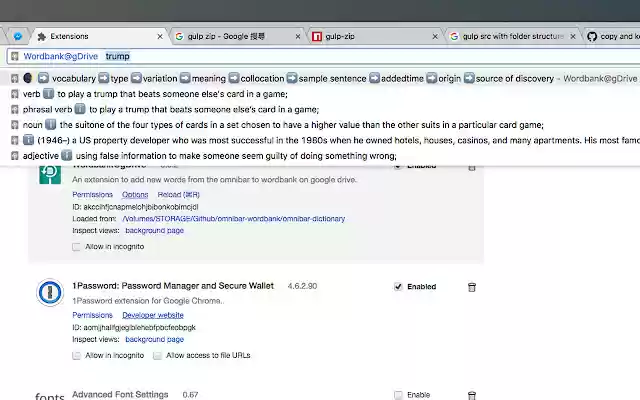Switch to the gulp zip Google search tab
This screenshot has width=640, height=400.
pos(238,36)
